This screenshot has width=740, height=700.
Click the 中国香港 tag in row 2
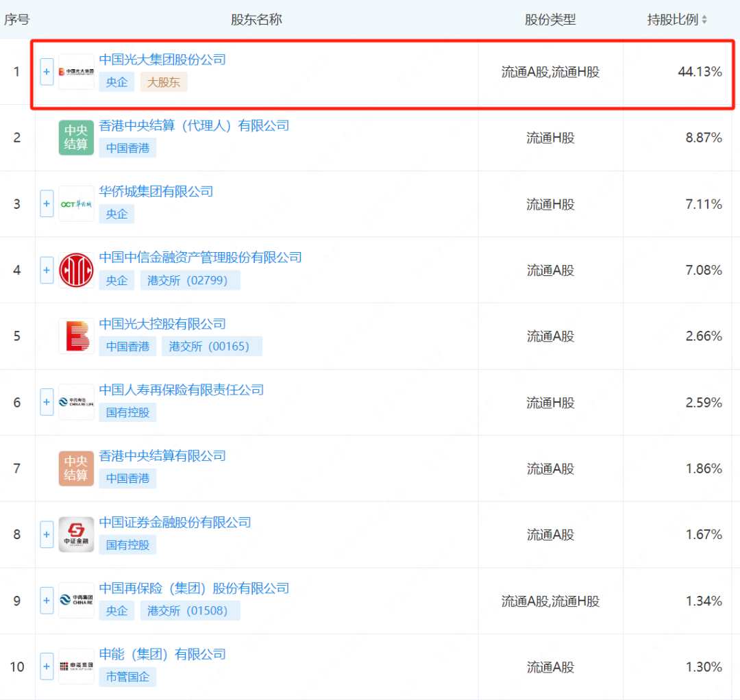click(x=127, y=148)
